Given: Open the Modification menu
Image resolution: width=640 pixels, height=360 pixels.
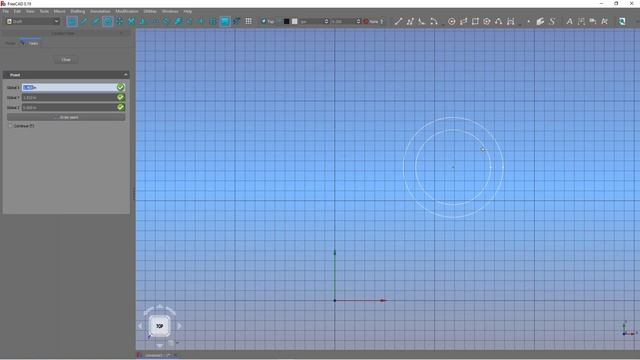Looking at the screenshot, I should (x=127, y=11).
